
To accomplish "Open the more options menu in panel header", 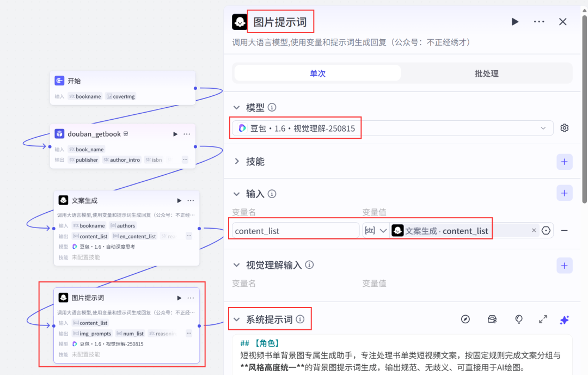I will 539,22.
